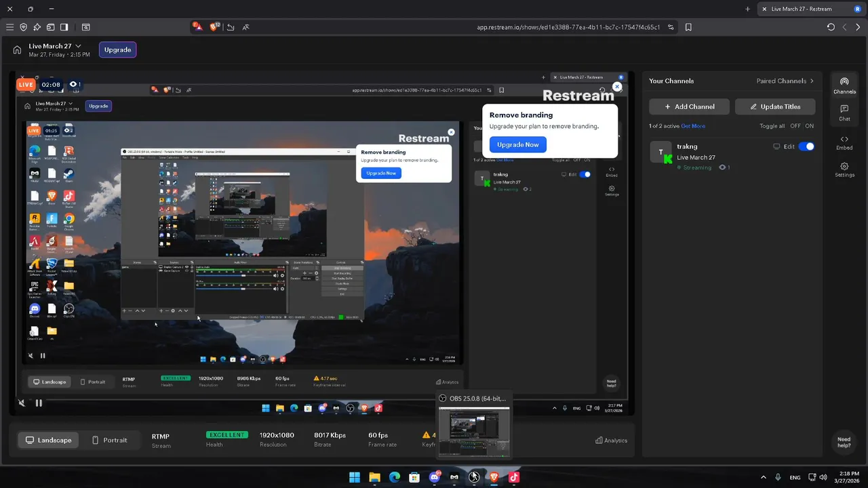Open a new browser tab with plus icon

[748, 9]
